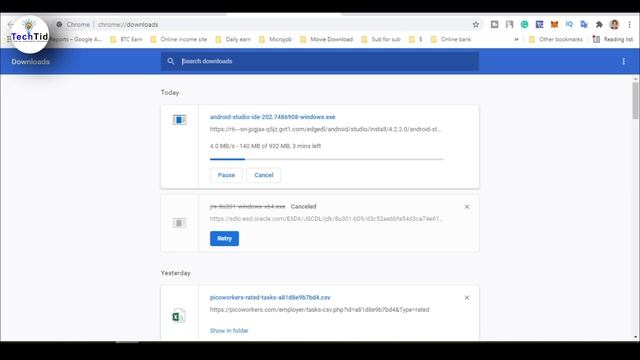This screenshot has height=360, width=640.
Task: Open the Extensions puzzle-piece menu
Action: (x=599, y=24)
